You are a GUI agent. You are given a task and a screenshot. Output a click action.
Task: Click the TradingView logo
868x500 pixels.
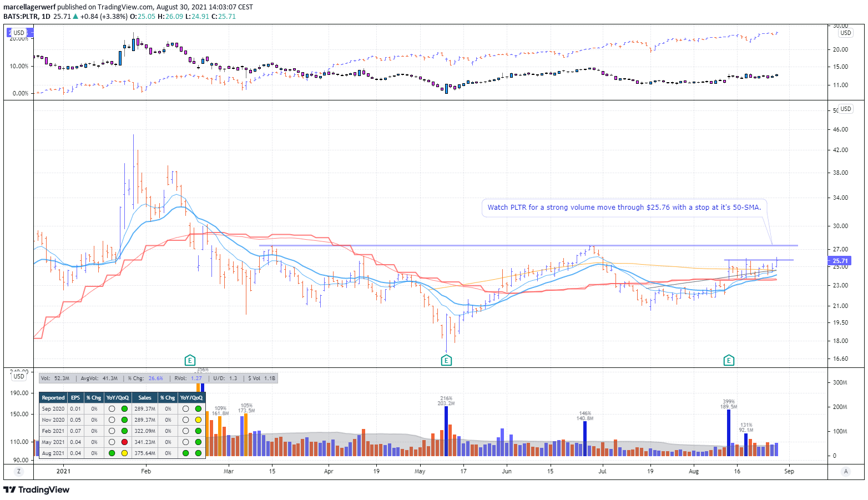point(37,489)
